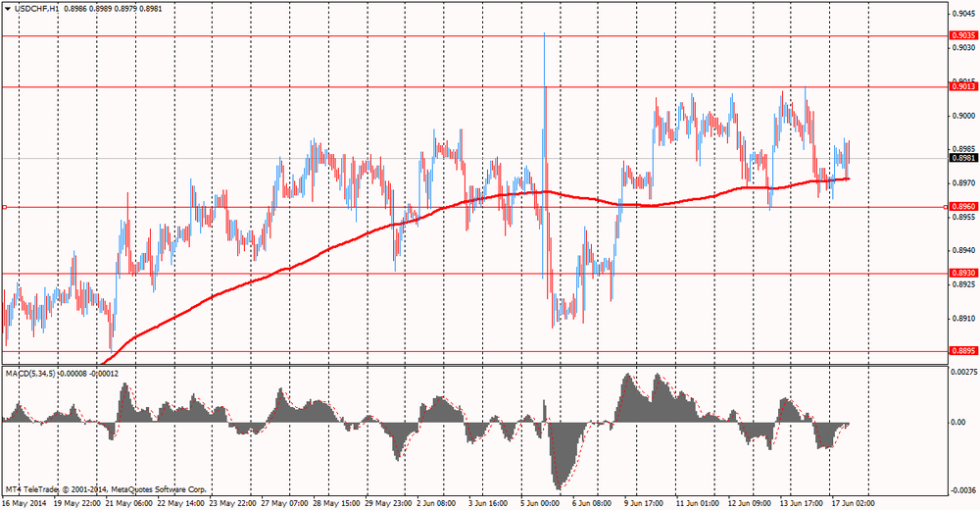980x510 pixels.
Task: Click the 0.8925 price scale value
Action: (x=963, y=284)
